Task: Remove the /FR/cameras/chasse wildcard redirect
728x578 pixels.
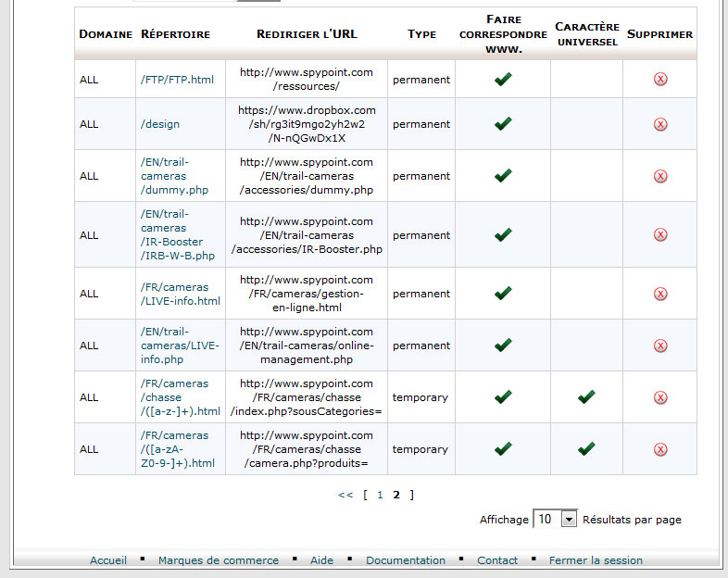Action: tap(660, 398)
